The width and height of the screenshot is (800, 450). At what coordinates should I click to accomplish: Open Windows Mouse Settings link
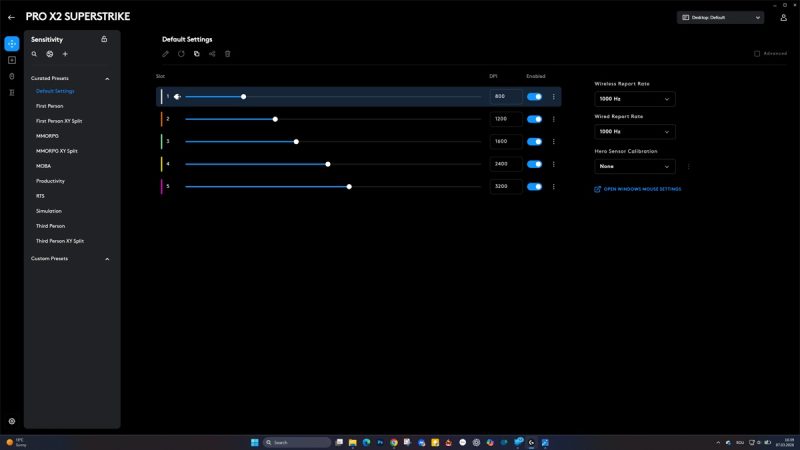(642, 189)
